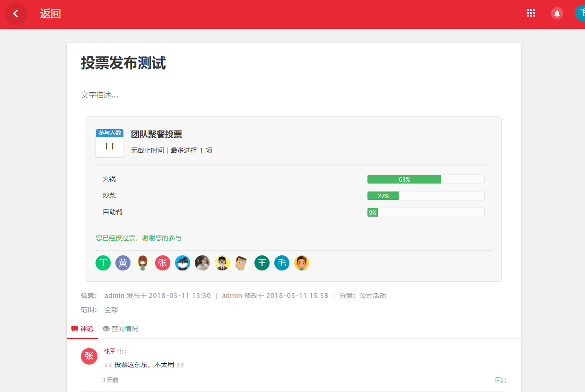Select the blue penguin voter avatar
The width and height of the screenshot is (585, 392).
coord(182,262)
